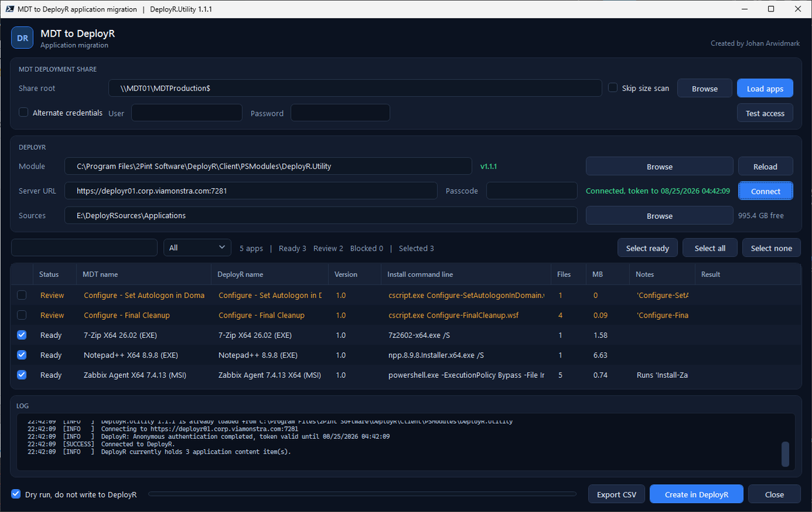The height and width of the screenshot is (512, 812).
Task: Click the 'npp.8.9.8.Installer.x64.exe /S' cell
Action: [436, 355]
